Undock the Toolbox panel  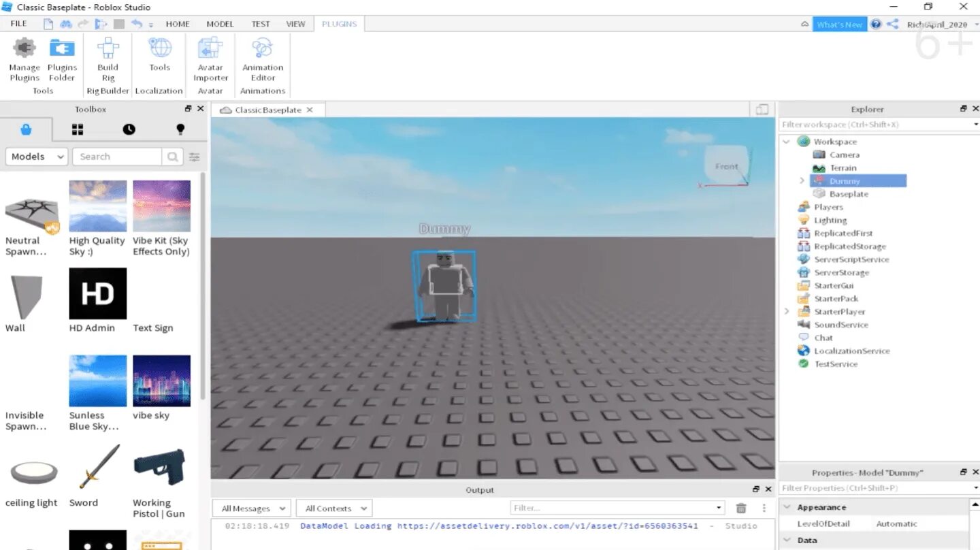tap(189, 109)
